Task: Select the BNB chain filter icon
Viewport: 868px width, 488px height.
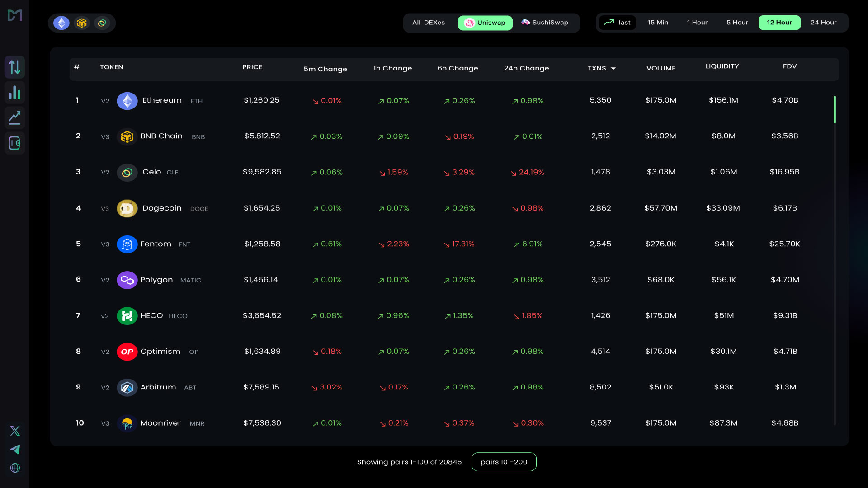Action: 82,23
